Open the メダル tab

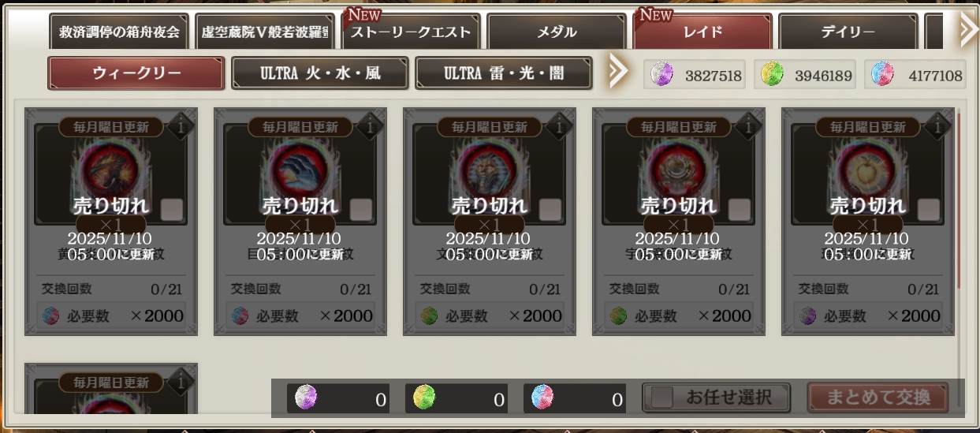tap(557, 32)
